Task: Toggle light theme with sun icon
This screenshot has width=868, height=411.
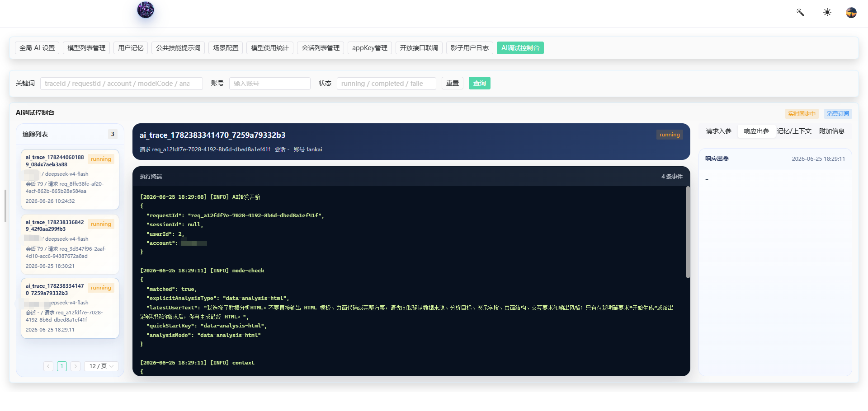Action: point(827,12)
